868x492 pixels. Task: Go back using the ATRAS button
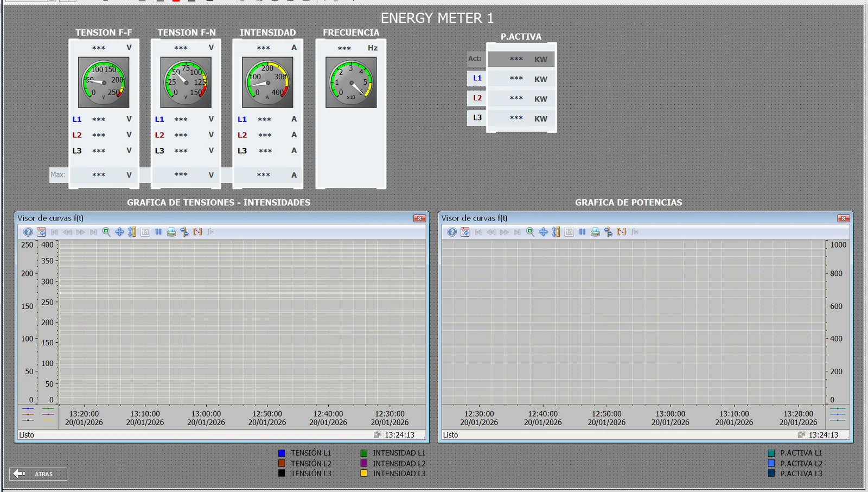38,474
